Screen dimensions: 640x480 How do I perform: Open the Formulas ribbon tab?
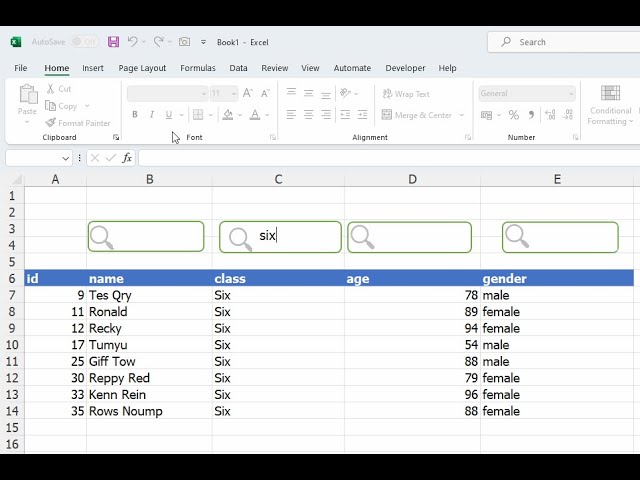click(x=197, y=68)
